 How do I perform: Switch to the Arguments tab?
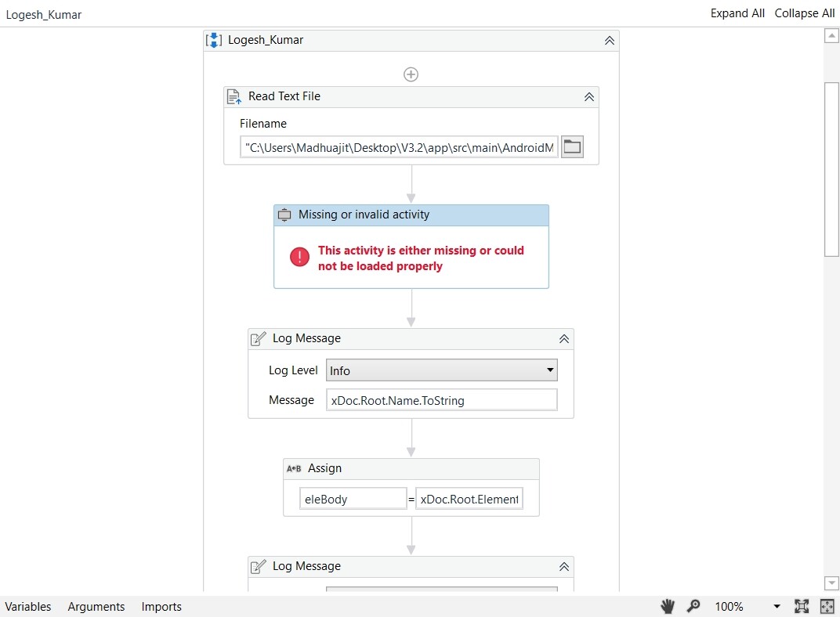(96, 606)
